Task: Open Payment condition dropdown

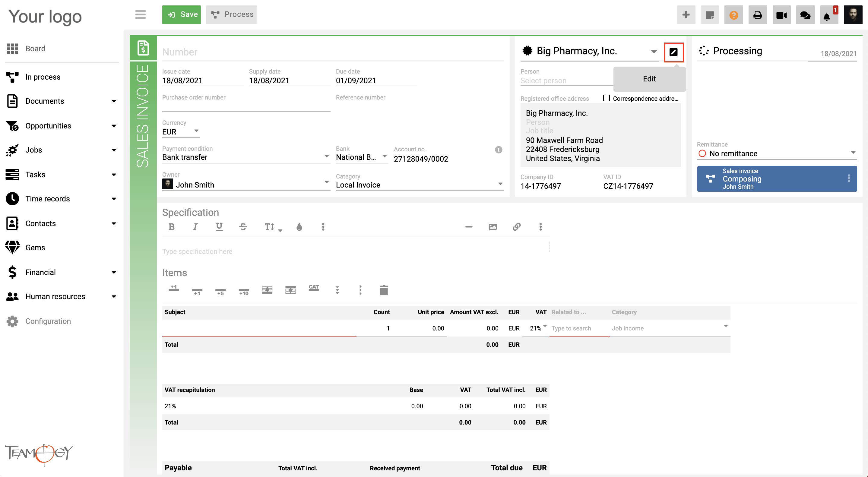Action: pos(246,157)
